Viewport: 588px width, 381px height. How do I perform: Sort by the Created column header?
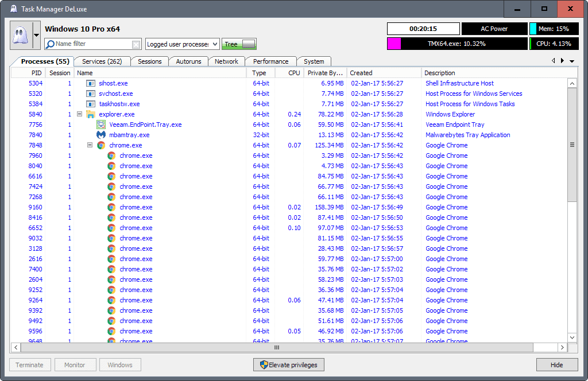[x=384, y=73]
